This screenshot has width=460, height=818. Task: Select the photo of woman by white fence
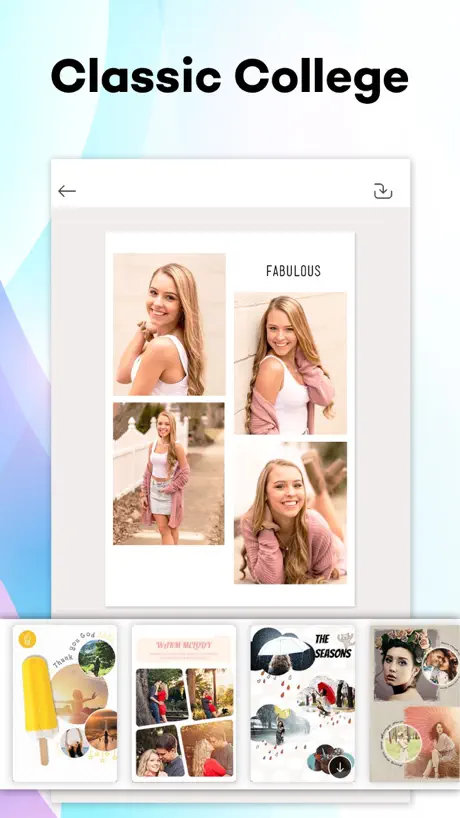pyautogui.click(x=169, y=473)
